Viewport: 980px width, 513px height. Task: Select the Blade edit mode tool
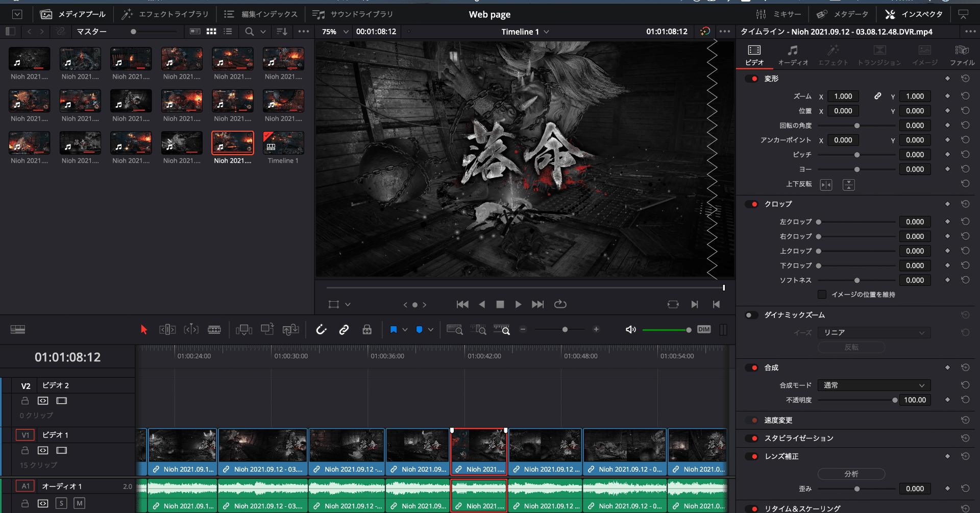pos(214,329)
